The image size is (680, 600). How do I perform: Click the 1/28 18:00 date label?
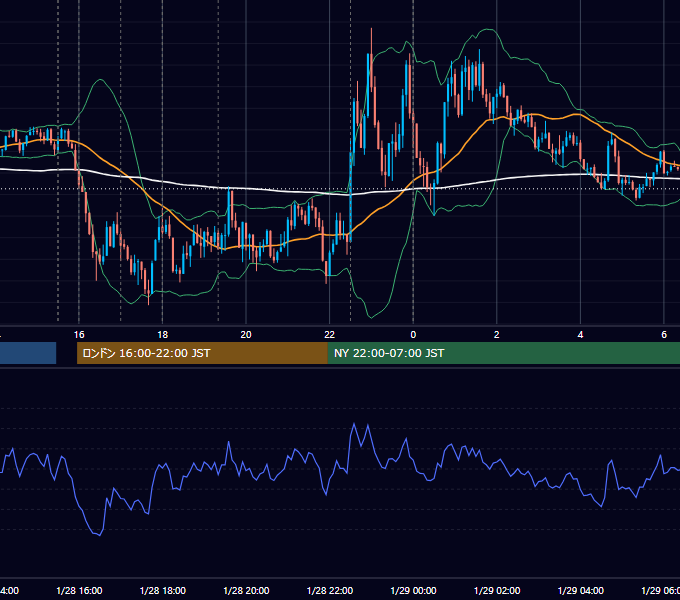163,590
